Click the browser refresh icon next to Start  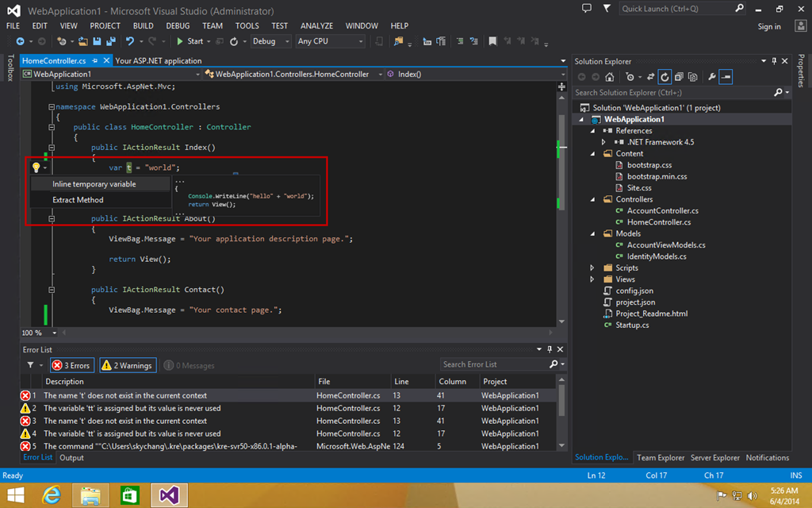point(234,41)
